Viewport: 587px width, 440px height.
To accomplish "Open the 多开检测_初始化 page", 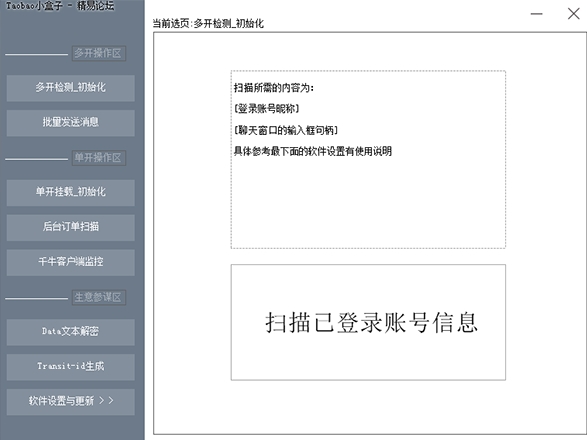I will coord(70,88).
